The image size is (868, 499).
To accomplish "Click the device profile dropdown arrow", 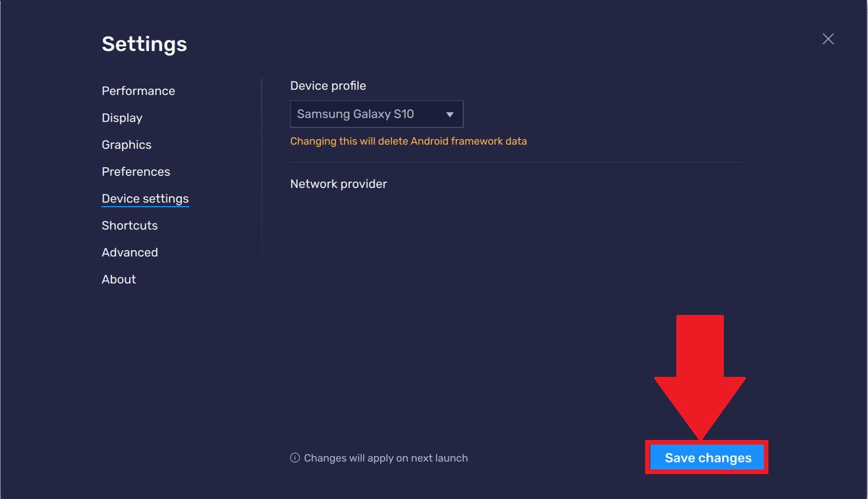I will click(x=450, y=115).
